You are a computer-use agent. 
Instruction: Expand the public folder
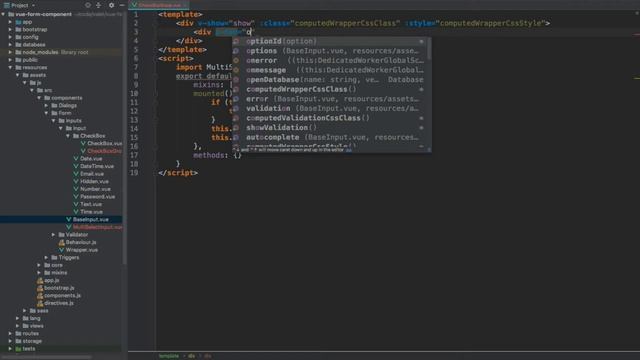[x=11, y=60]
